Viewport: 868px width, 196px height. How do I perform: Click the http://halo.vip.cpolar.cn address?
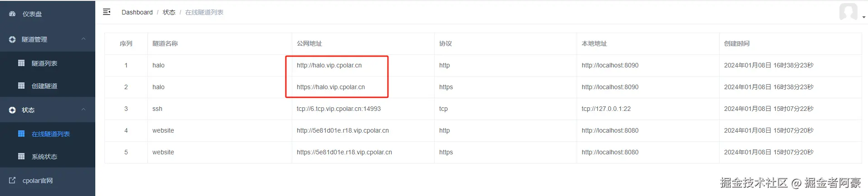(329, 65)
